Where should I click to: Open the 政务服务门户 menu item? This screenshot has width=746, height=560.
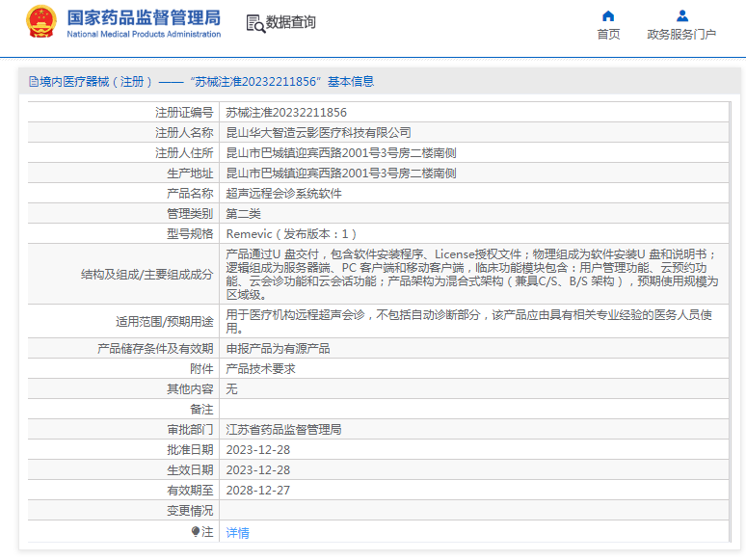click(681, 35)
